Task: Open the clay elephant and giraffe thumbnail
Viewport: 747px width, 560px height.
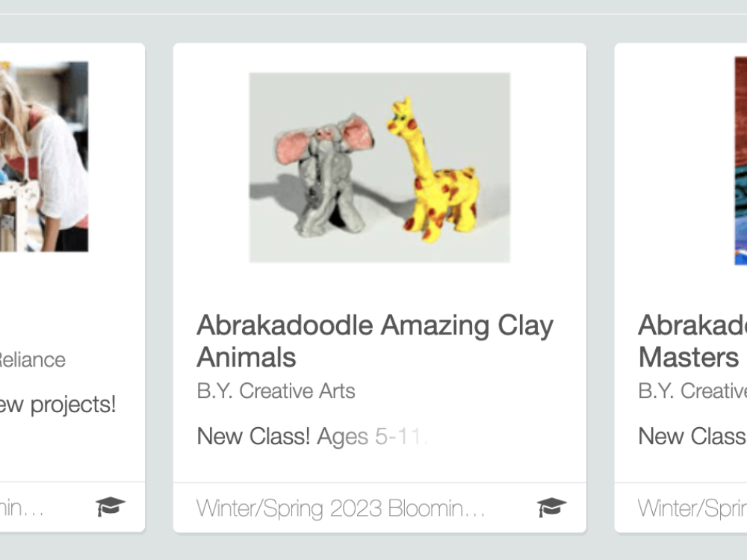Action: [379, 167]
